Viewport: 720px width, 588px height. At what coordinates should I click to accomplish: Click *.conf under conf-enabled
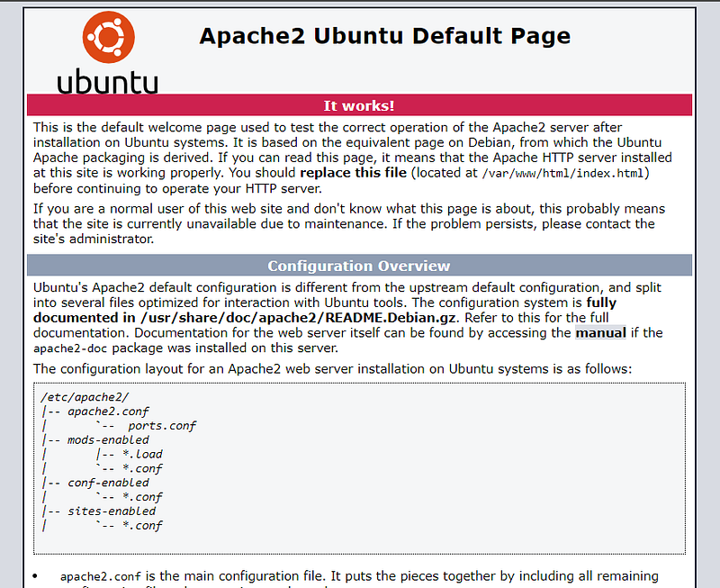(x=142, y=497)
